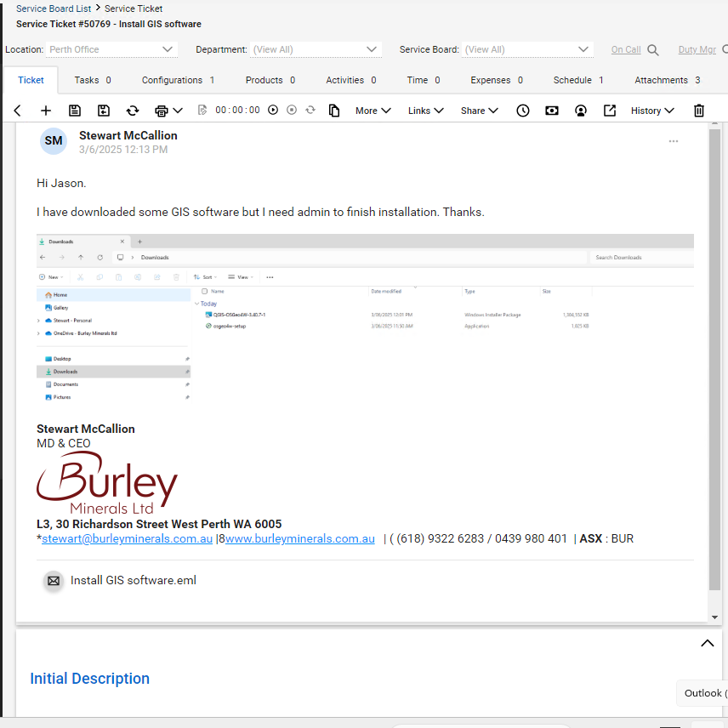Click the embedded Downloads screenshot image

click(x=365, y=319)
